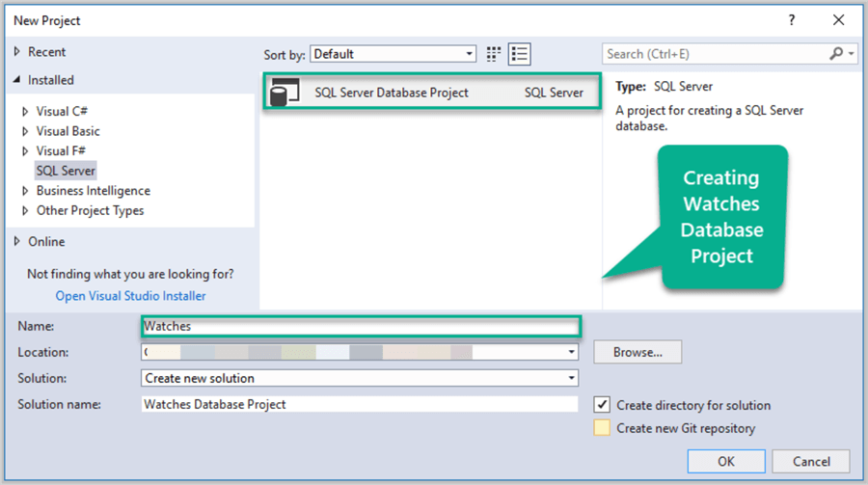Select SQL Server Database Project template
868x485 pixels.
pyautogui.click(x=432, y=92)
